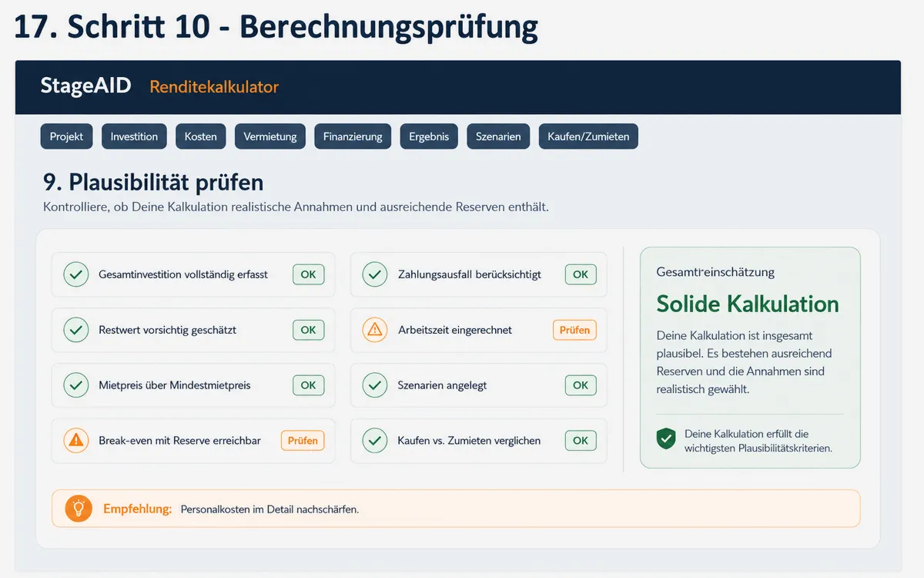Open the Kaufen/Zumieten tab
The height and width of the screenshot is (578, 924).
pos(588,136)
